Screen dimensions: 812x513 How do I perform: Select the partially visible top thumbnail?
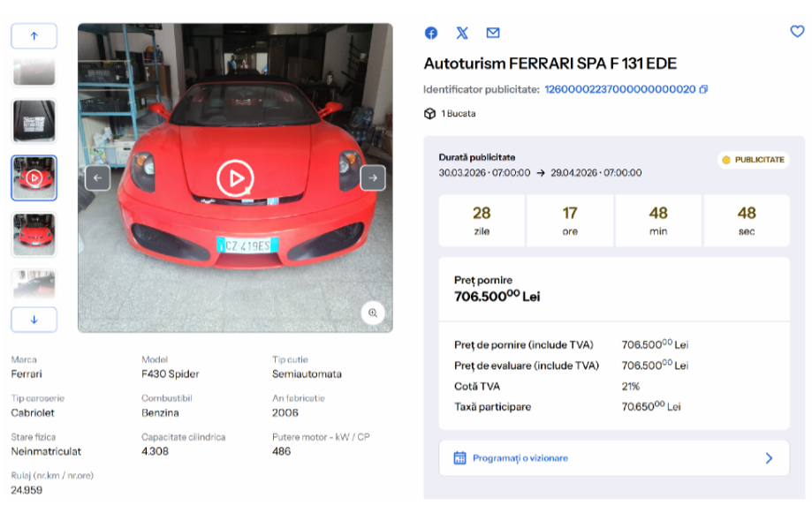click(x=34, y=72)
